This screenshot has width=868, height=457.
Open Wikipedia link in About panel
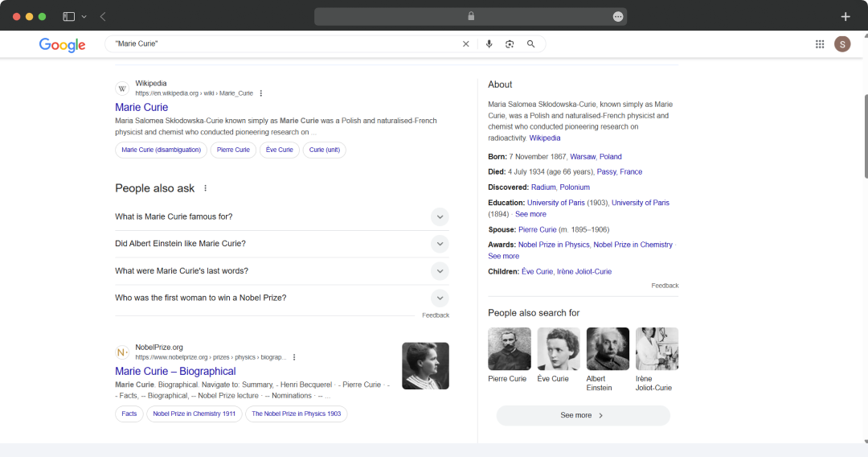pos(545,138)
